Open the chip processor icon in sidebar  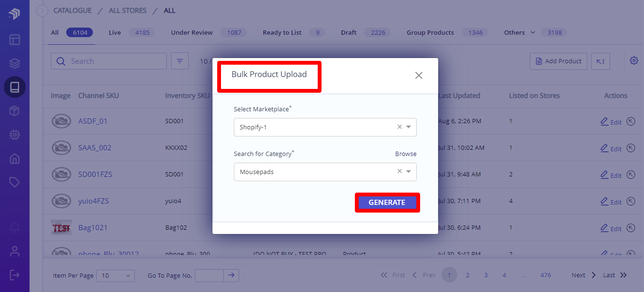point(14,135)
